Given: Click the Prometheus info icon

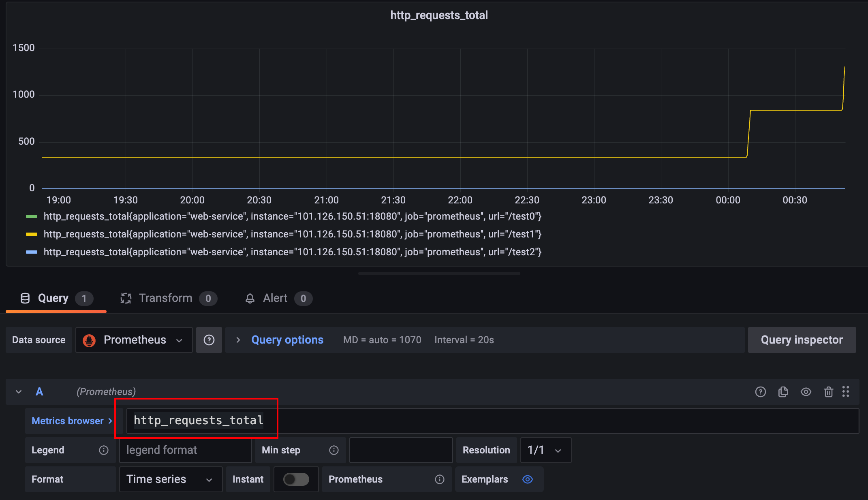Looking at the screenshot, I should [439, 479].
